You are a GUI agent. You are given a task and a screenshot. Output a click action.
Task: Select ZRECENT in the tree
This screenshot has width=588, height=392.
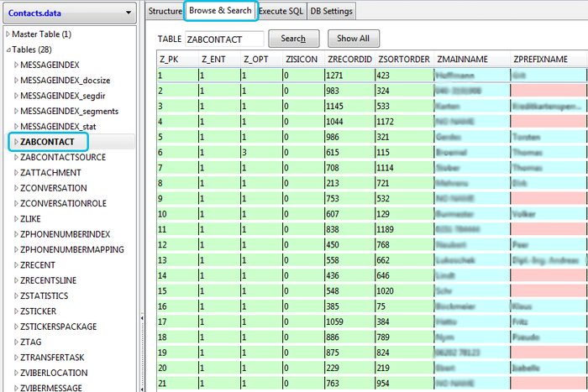point(38,265)
